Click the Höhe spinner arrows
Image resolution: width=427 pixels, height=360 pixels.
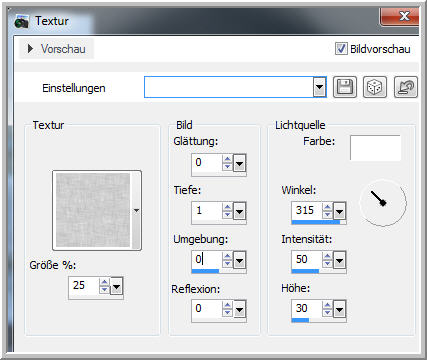(327, 309)
